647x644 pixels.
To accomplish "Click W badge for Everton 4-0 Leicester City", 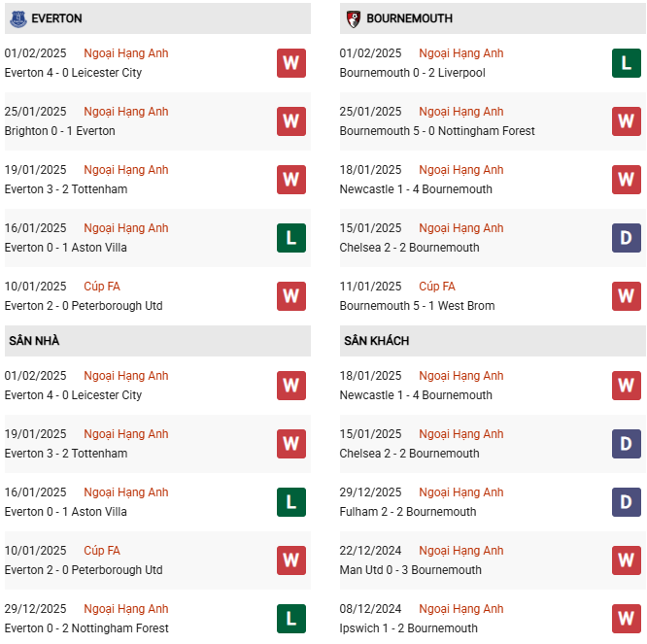I will [x=290, y=63].
